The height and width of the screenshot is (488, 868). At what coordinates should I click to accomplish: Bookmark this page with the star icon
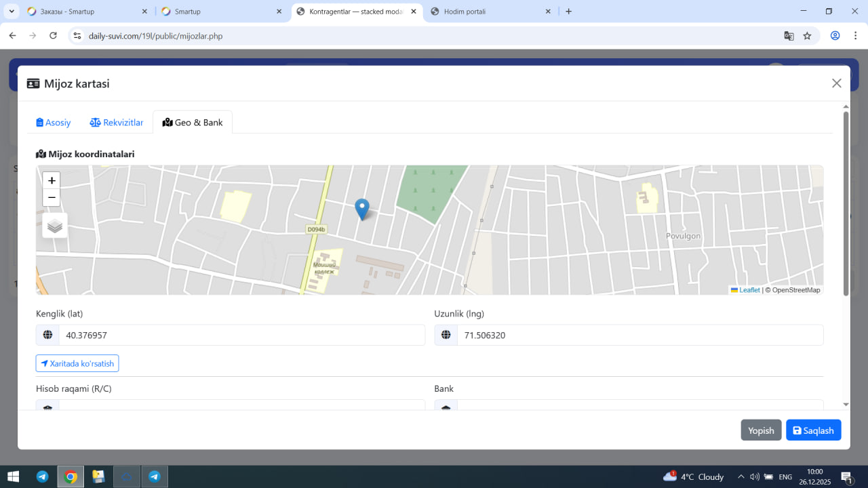pos(807,36)
